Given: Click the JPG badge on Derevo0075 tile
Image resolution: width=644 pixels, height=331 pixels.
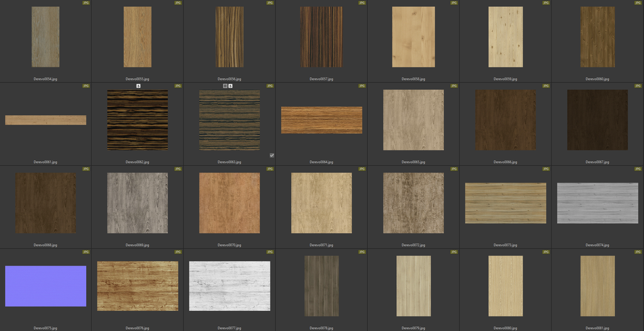Looking at the screenshot, I should 86,252.
